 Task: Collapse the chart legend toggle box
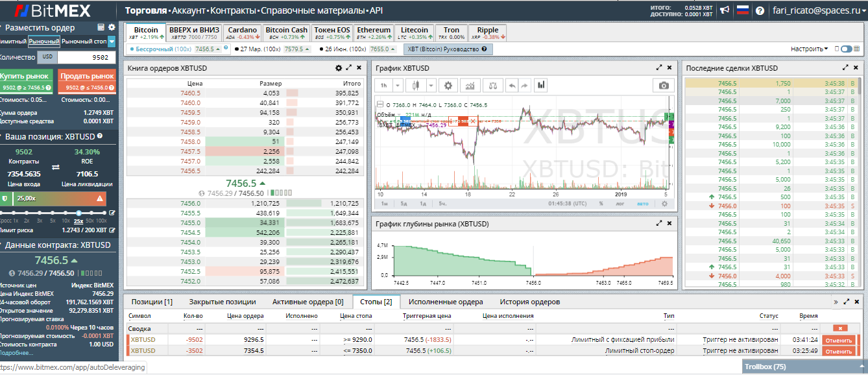click(x=380, y=104)
